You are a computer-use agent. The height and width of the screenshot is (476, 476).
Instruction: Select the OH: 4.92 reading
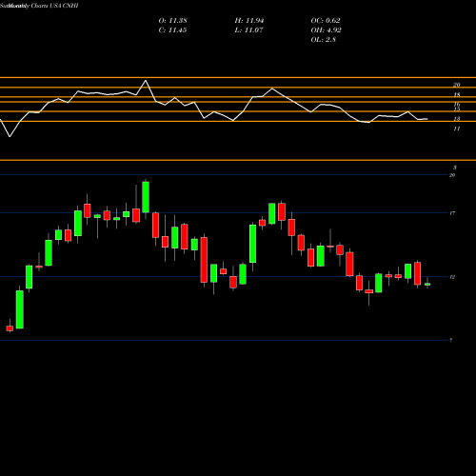[x=326, y=30]
